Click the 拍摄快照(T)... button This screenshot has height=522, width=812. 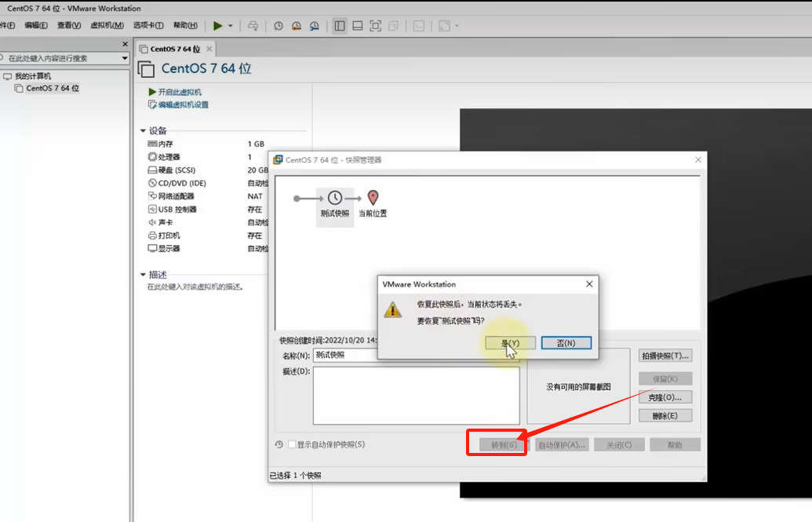pyautogui.click(x=665, y=356)
